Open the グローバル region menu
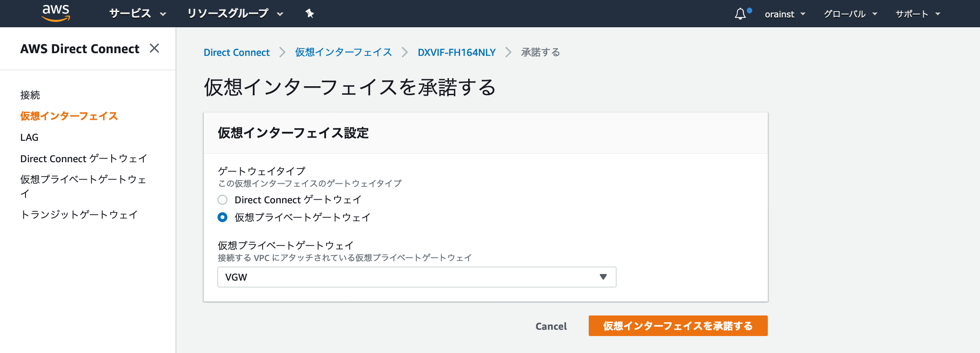The height and width of the screenshot is (353, 980). 850,14
